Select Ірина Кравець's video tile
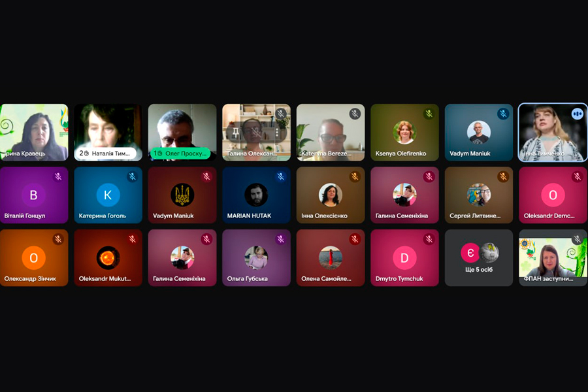Viewport: 588px width, 392px height. point(34,133)
